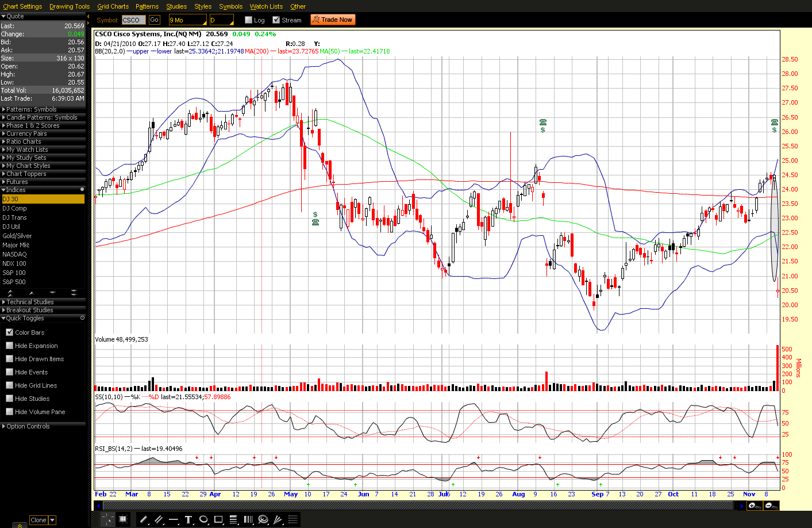Click the chart scroll left arrow
Viewport: 812px width, 528px height.
point(98,506)
